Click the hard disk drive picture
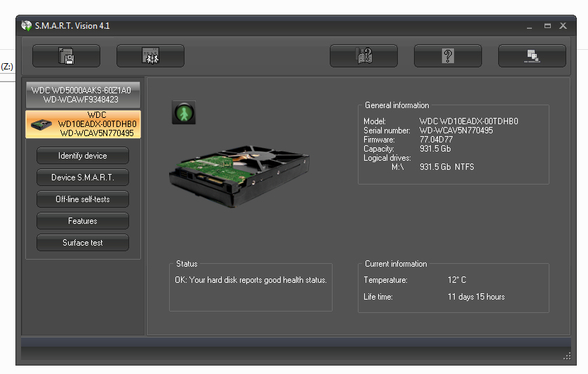This screenshot has width=588, height=374. tap(239, 175)
